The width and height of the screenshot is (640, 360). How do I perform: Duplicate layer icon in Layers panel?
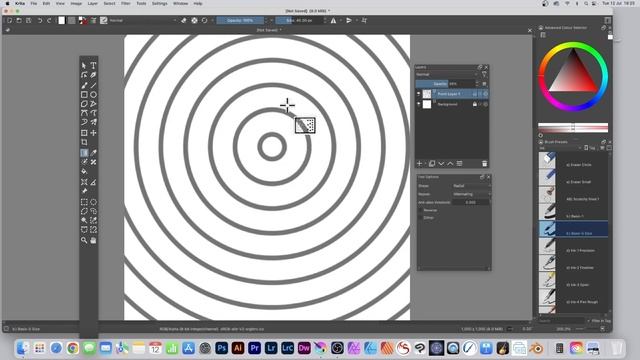(432, 164)
